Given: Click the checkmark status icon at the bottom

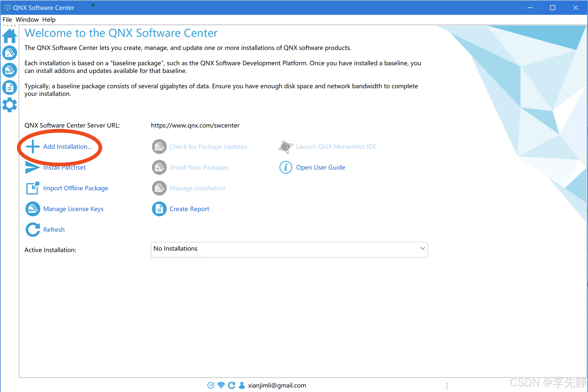Looking at the screenshot, I should click(x=211, y=385).
